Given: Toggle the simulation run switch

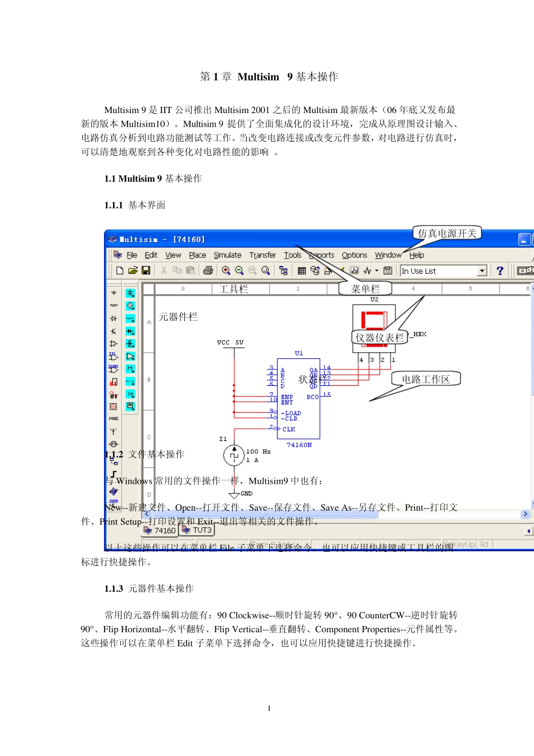Looking at the screenshot, I should pyautogui.click(x=526, y=271).
